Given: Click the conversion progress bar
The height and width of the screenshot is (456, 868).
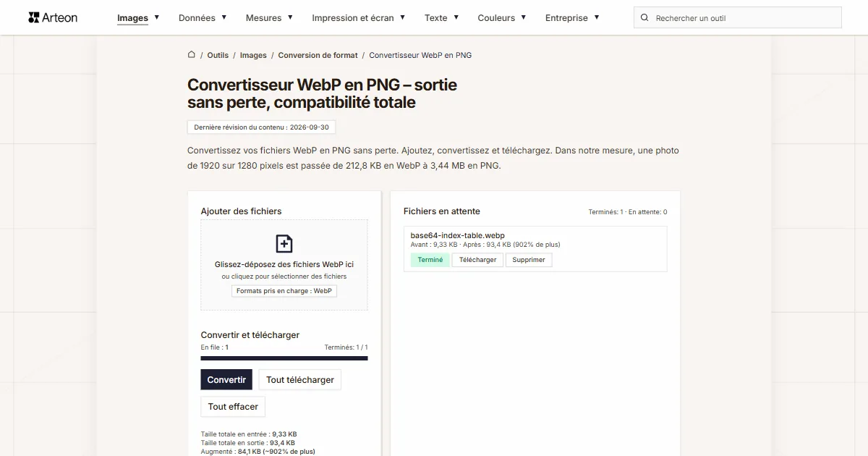Looking at the screenshot, I should click(284, 358).
